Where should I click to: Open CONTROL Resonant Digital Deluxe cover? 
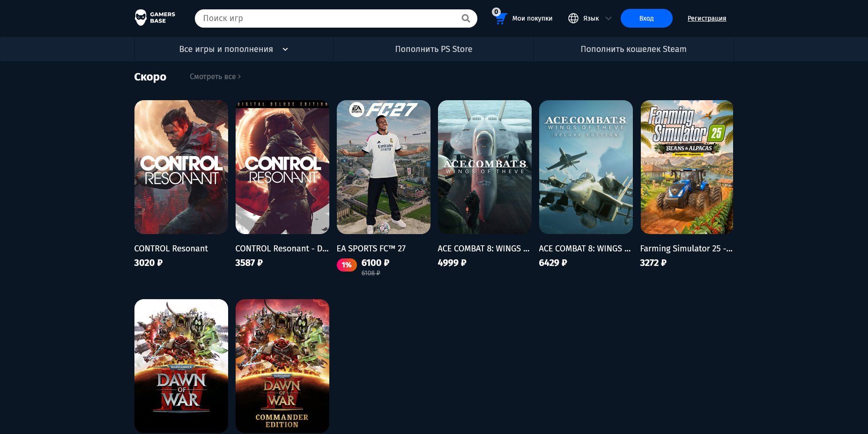click(282, 167)
